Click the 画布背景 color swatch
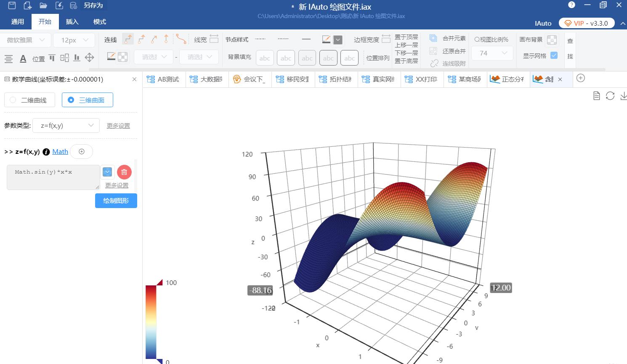Image resolution: width=627 pixels, height=364 pixels. [x=552, y=40]
